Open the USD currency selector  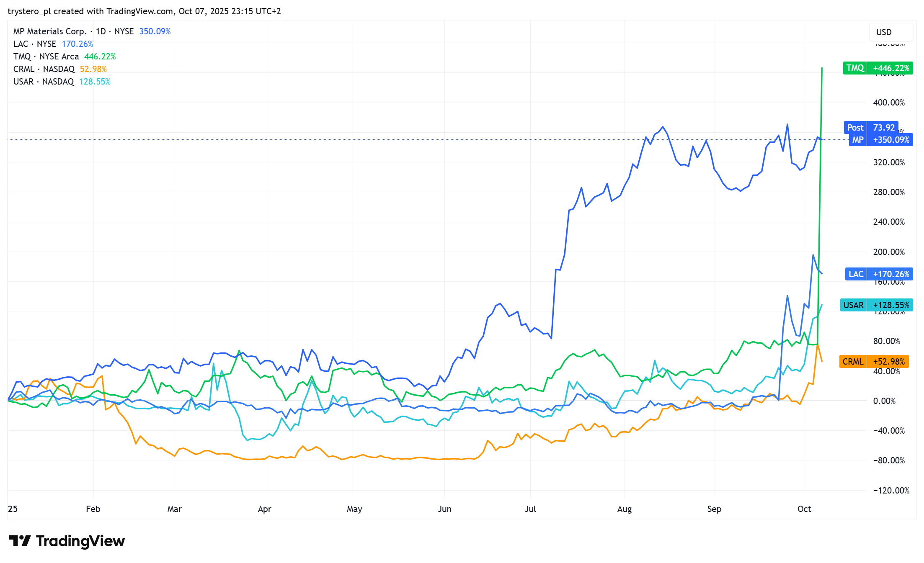(x=890, y=32)
